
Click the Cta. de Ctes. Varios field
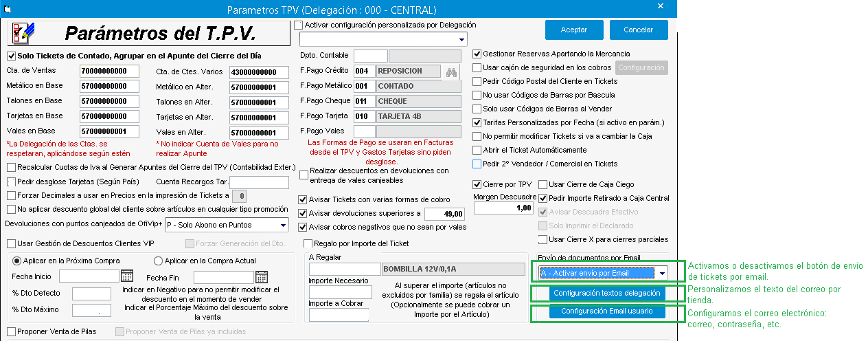click(x=259, y=72)
